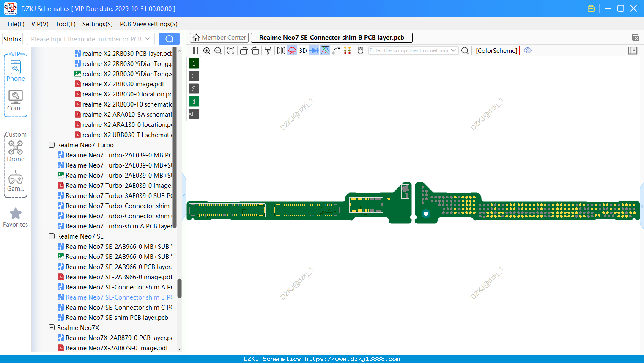Open Realme Neo7X-2AB879-0 image.pdf
The width and height of the screenshot is (644, 363).
117,348
